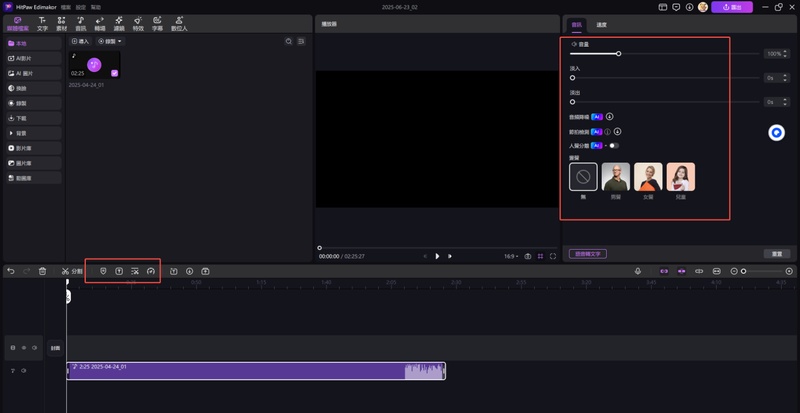
Task: Click the microphone voice-over record icon
Action: point(638,271)
